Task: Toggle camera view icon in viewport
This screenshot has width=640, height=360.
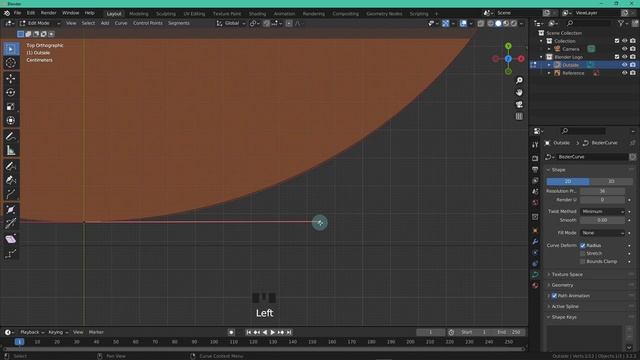Action: coord(519,104)
